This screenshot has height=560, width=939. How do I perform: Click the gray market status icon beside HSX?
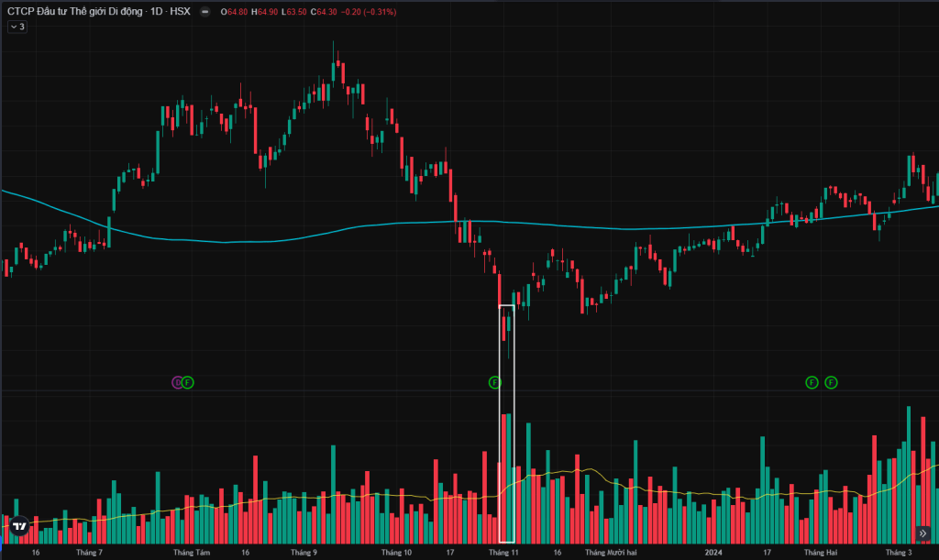204,12
